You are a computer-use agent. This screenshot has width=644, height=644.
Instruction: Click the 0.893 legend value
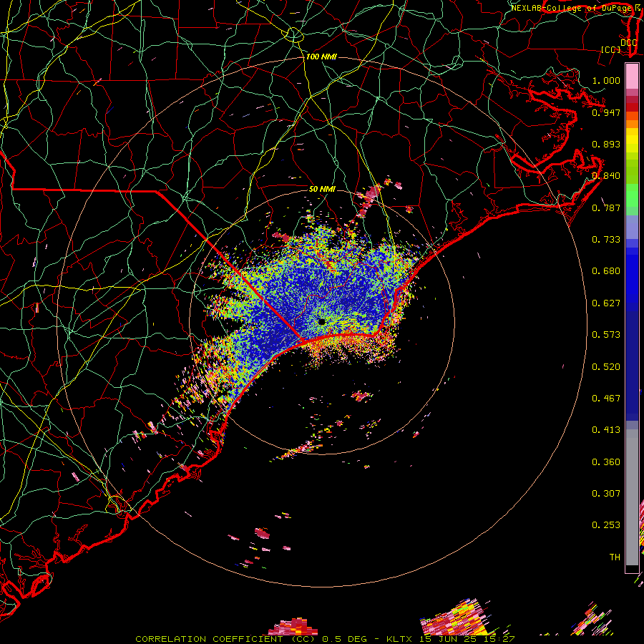(x=606, y=144)
